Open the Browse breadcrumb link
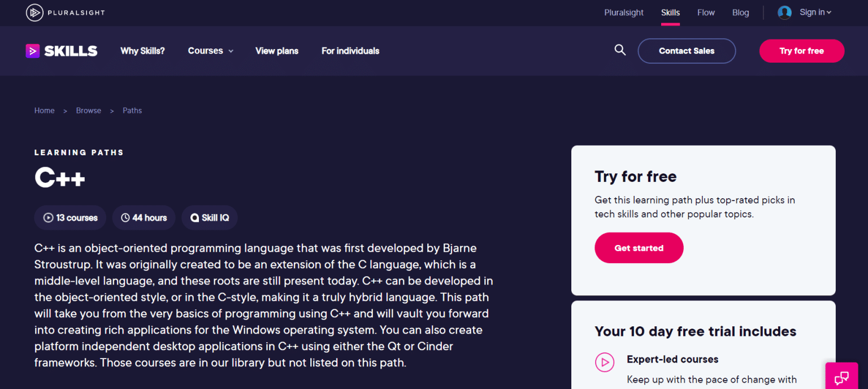The height and width of the screenshot is (389, 868). pos(88,110)
